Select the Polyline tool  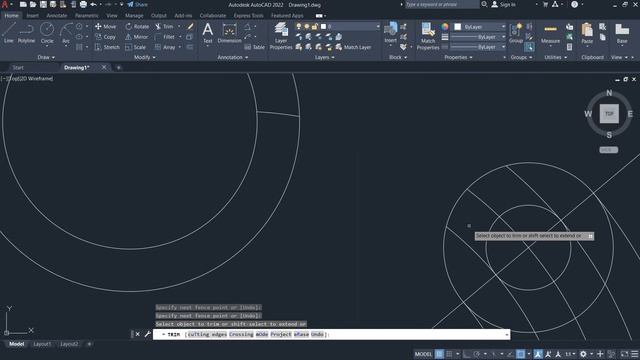tap(26, 33)
